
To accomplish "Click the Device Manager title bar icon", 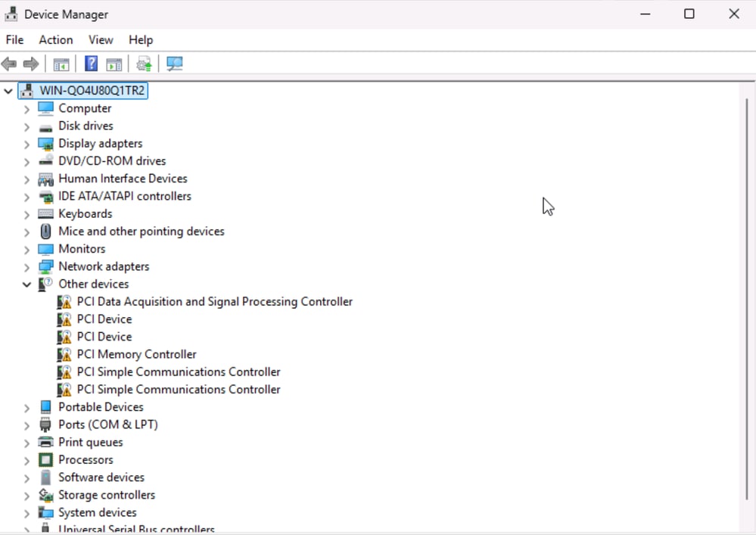I will click(x=11, y=14).
